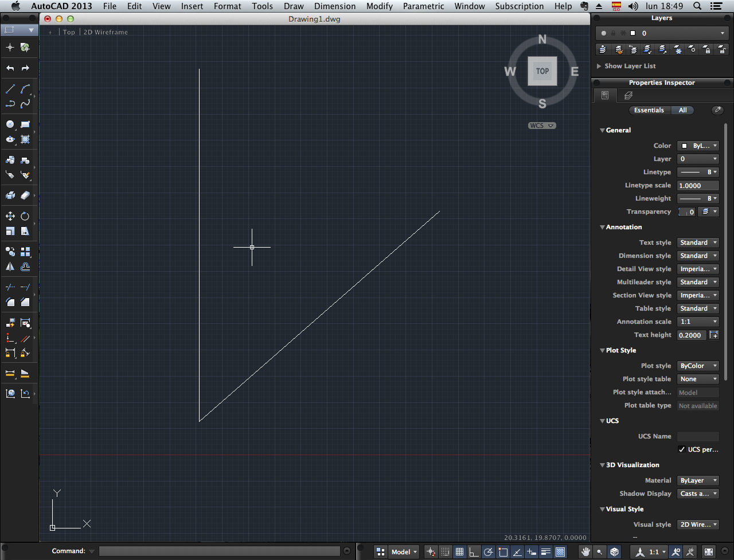Viewport: 734px width, 560px height.
Task: Click the 2D Wireframe viewport label
Action: [106, 32]
